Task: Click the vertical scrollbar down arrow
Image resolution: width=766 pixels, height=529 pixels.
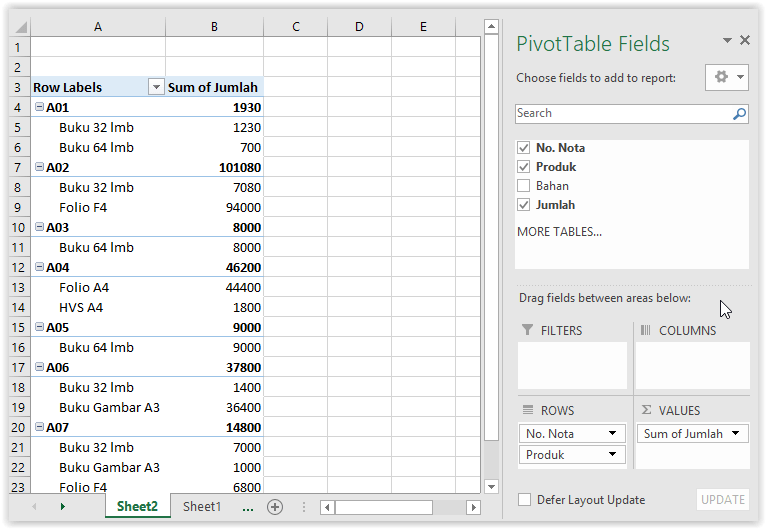Action: [x=491, y=487]
